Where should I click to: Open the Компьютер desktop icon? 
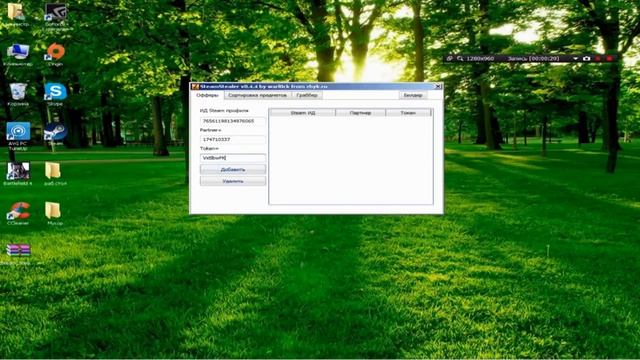pyautogui.click(x=18, y=54)
